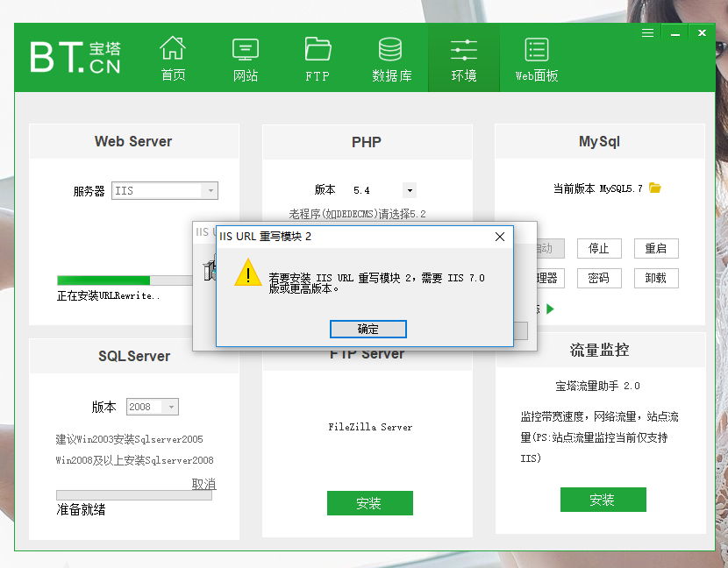Install FileZilla Server with 安装 button
Image resolution: width=728 pixels, height=568 pixels.
[x=369, y=503]
